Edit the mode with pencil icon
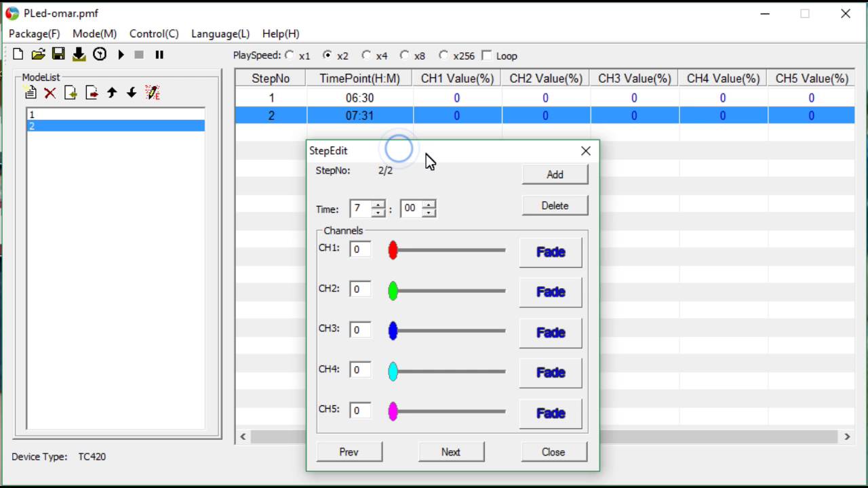 point(153,93)
